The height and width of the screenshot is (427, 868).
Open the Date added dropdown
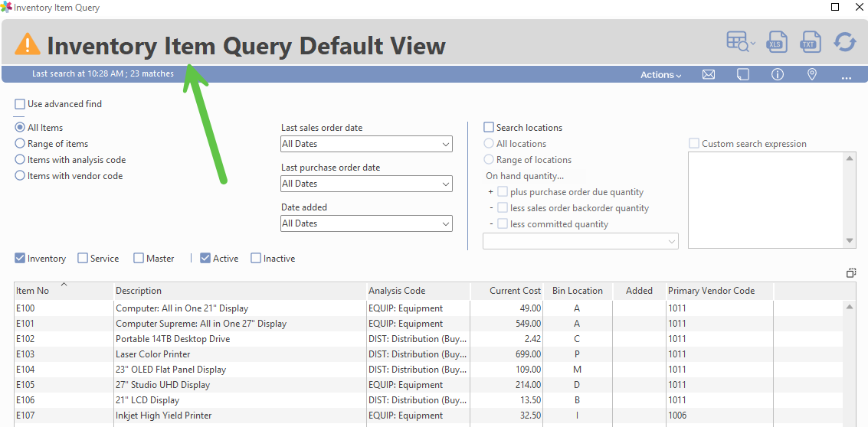point(366,223)
